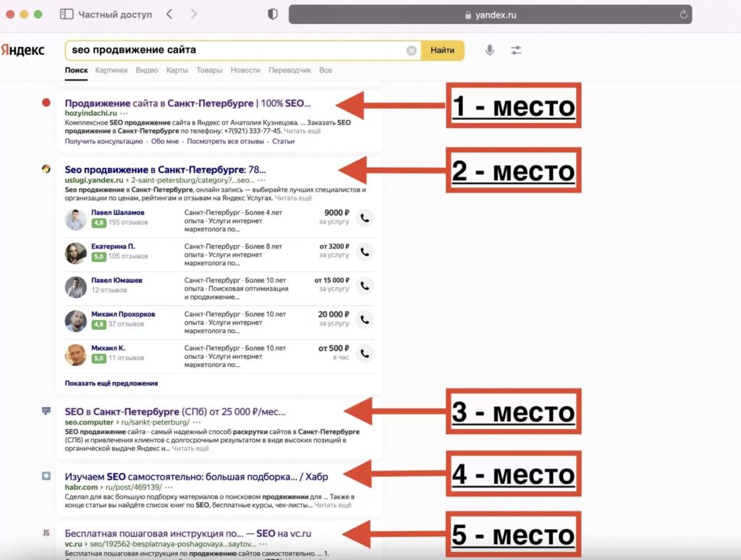Click the Найти search button
The image size is (741, 560).
[442, 51]
